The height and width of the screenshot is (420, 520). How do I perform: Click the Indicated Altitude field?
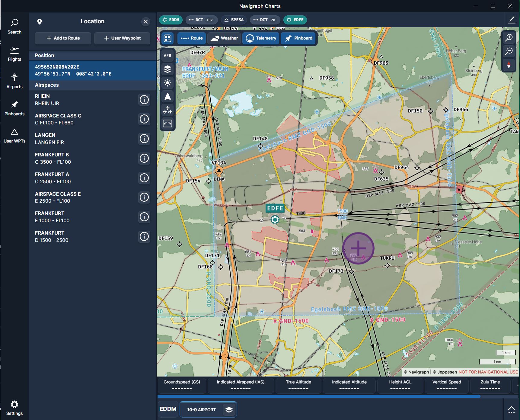(x=349, y=385)
